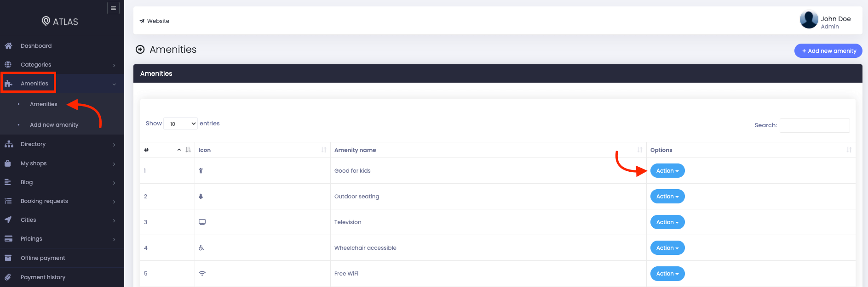Click the Blog icon in sidebar
Image resolution: width=868 pixels, height=287 pixels.
click(8, 182)
